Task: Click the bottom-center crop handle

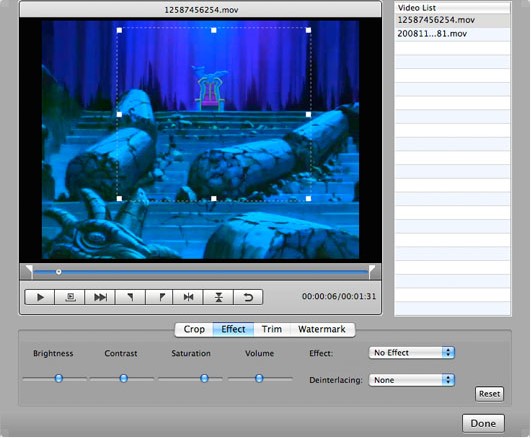Action: [214, 199]
